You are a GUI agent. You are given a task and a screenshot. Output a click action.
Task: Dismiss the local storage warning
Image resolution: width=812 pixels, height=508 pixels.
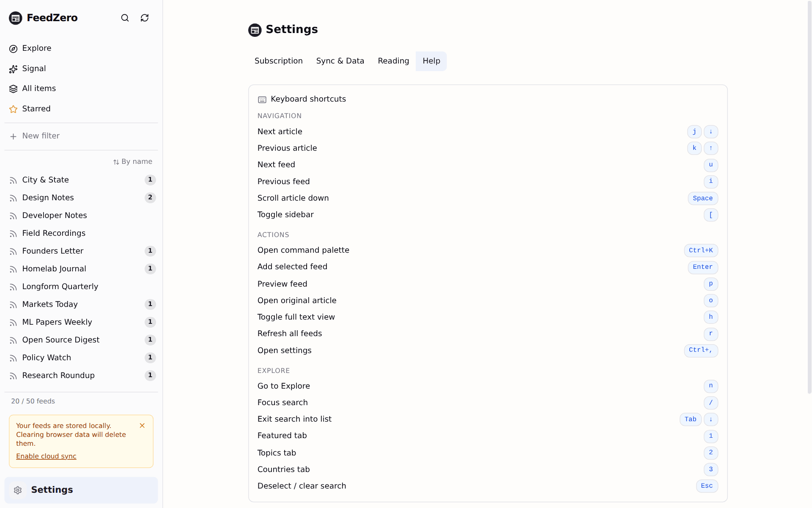point(142,425)
